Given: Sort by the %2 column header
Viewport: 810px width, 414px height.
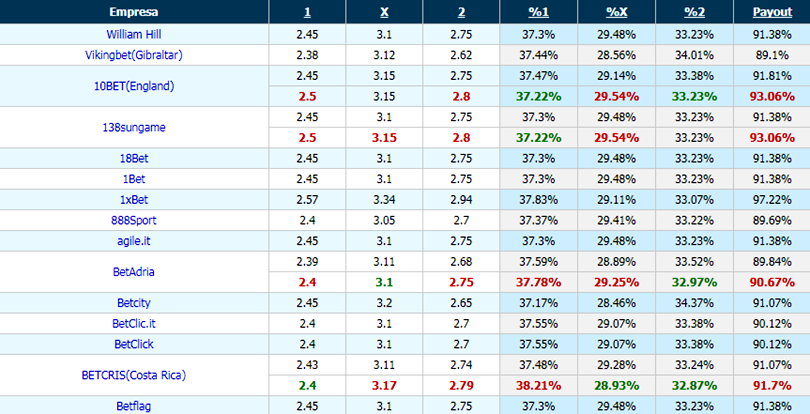Looking at the screenshot, I should 694,12.
